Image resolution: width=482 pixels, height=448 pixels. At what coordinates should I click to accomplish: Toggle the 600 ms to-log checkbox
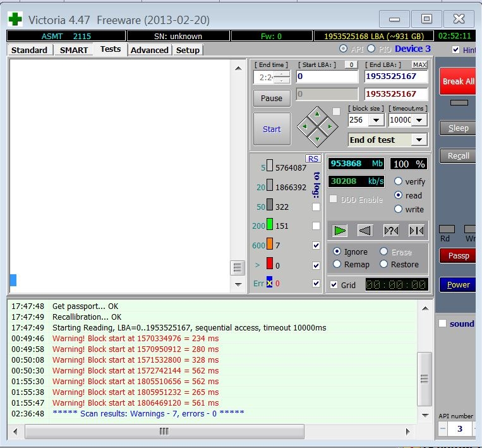[316, 245]
